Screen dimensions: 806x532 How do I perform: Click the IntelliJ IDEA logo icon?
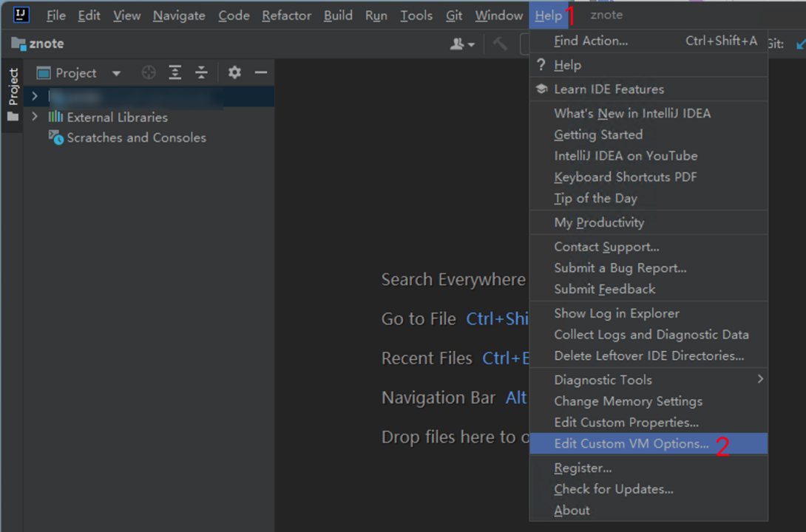[x=21, y=15]
